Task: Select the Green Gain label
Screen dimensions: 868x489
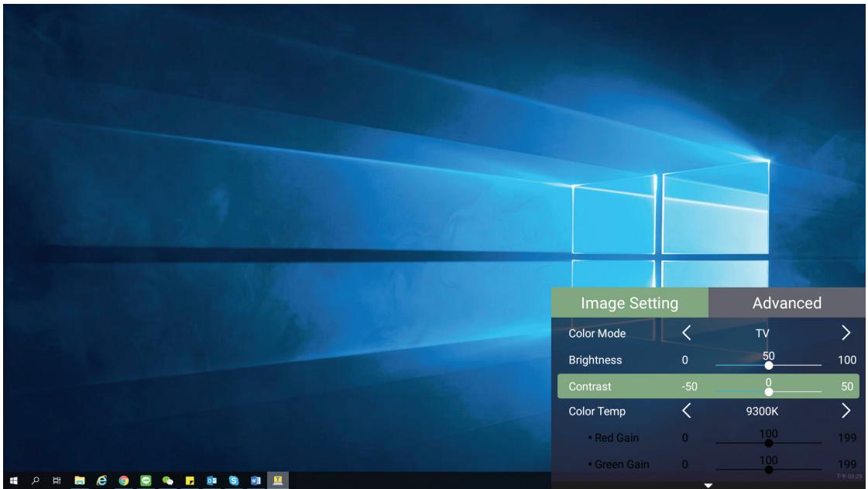Action: 621,464
